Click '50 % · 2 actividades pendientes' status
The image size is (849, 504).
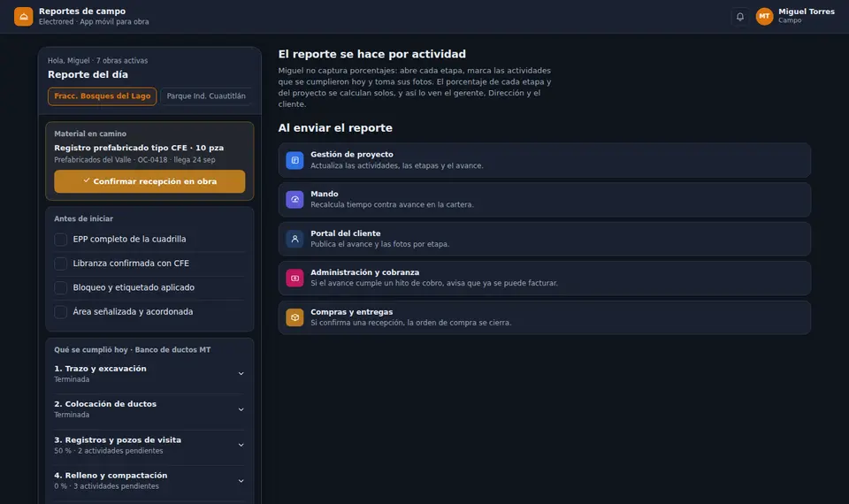pos(108,451)
